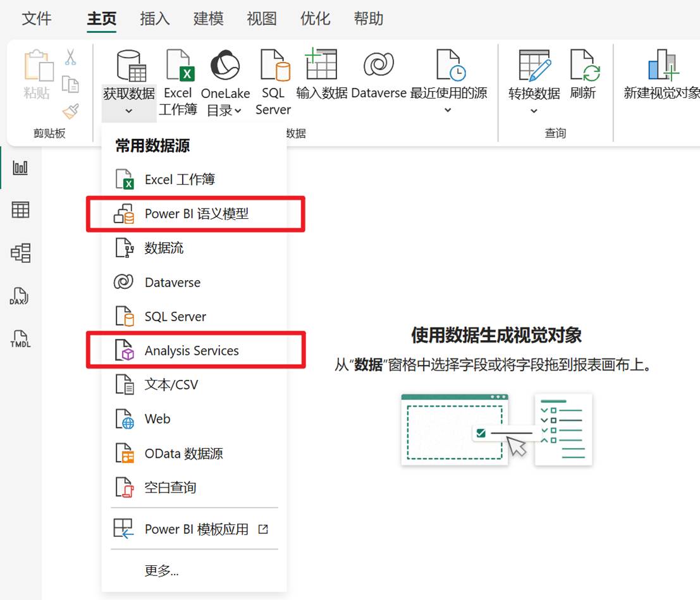This screenshot has width=700, height=600.
Task: Switch to the 帮助 ribbon tab
Action: click(369, 19)
